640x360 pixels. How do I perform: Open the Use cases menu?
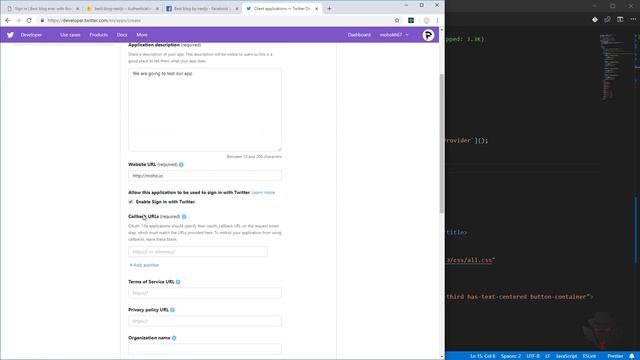coord(70,35)
